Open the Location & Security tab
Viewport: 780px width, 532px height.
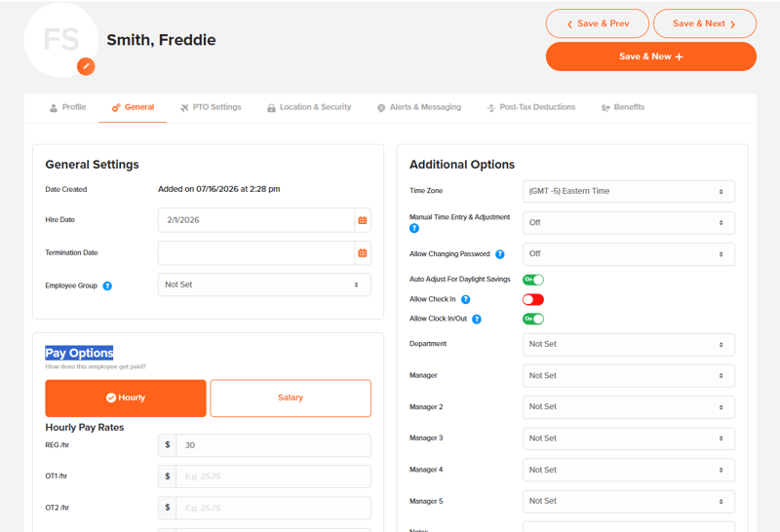309,107
